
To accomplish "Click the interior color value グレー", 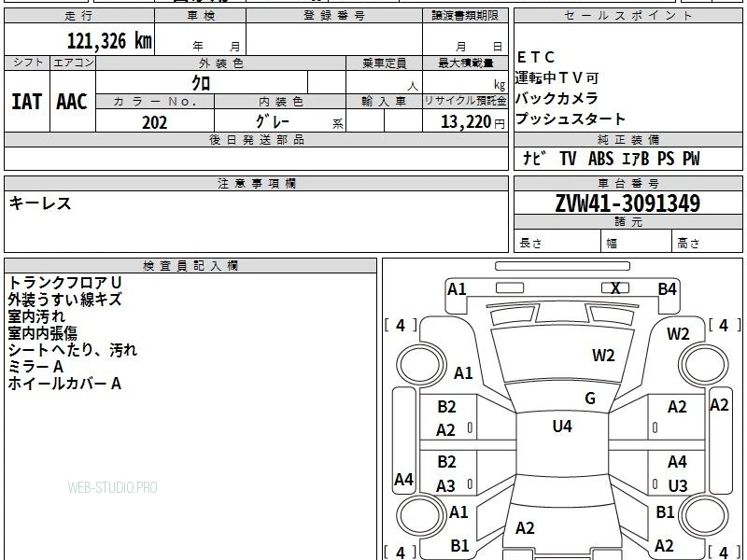I will (273, 122).
